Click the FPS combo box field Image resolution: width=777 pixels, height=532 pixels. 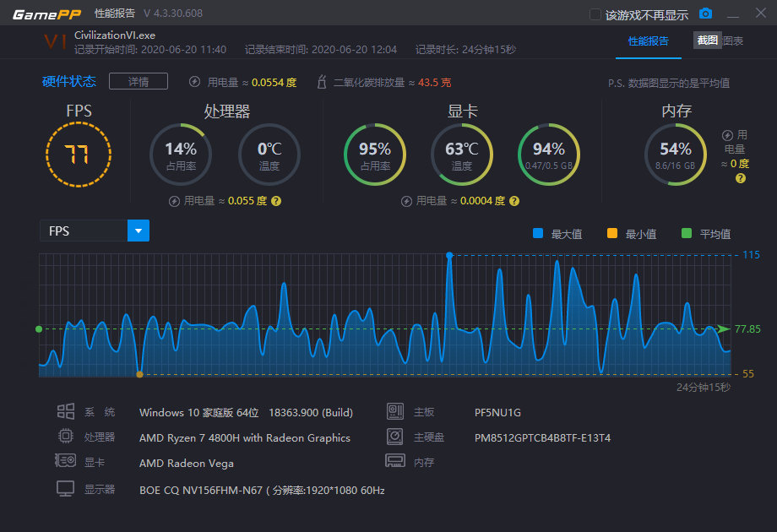tap(84, 230)
